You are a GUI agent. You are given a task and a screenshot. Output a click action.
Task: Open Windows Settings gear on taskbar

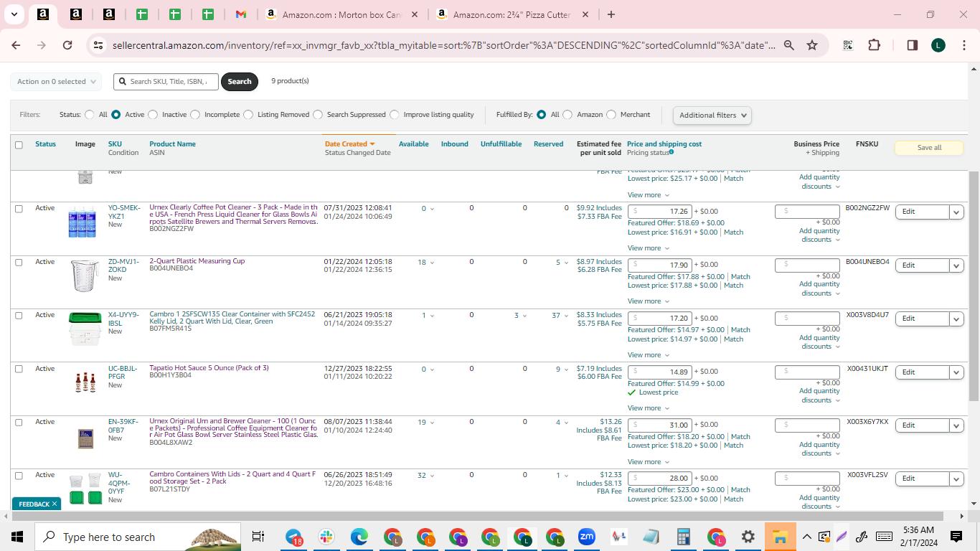pyautogui.click(x=748, y=537)
